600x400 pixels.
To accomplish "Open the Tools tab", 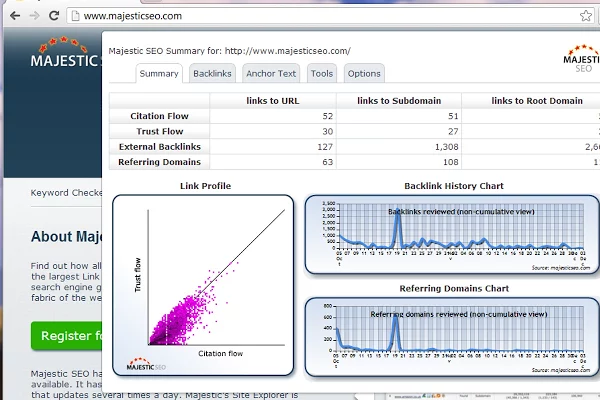I will (322, 73).
